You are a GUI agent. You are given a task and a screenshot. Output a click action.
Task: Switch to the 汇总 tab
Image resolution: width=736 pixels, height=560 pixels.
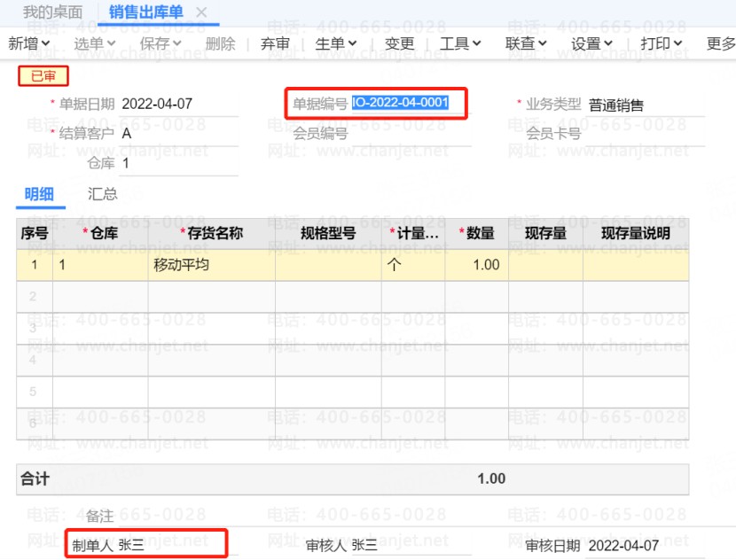pos(102,194)
